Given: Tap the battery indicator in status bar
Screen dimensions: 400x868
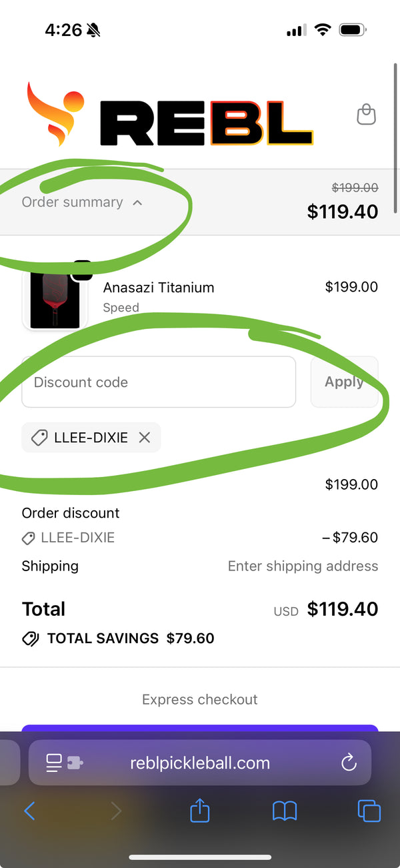Looking at the screenshot, I should (x=351, y=30).
